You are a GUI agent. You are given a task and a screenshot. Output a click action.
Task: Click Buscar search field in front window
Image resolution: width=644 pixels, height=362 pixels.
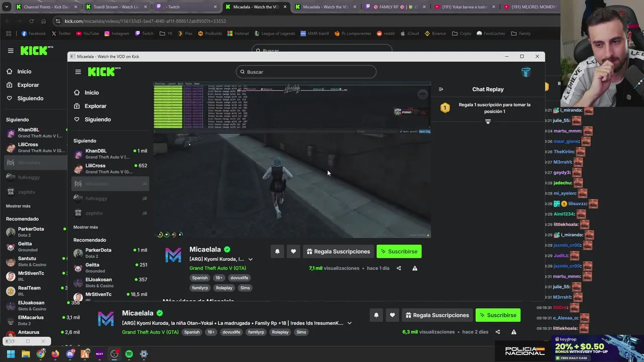(306, 72)
